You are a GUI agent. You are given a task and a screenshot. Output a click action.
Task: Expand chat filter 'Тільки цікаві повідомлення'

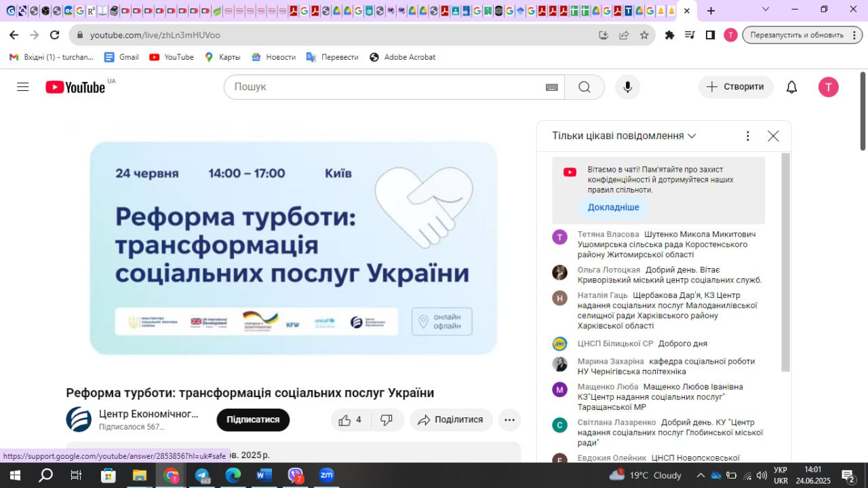click(x=624, y=136)
